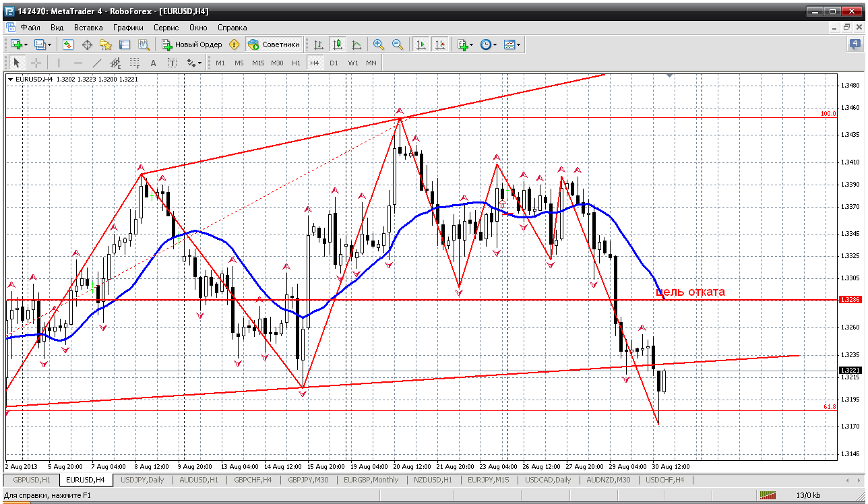Screen dimensions: 868x504
Task: Expand the new chart dropdown arrow
Action: click(26, 44)
